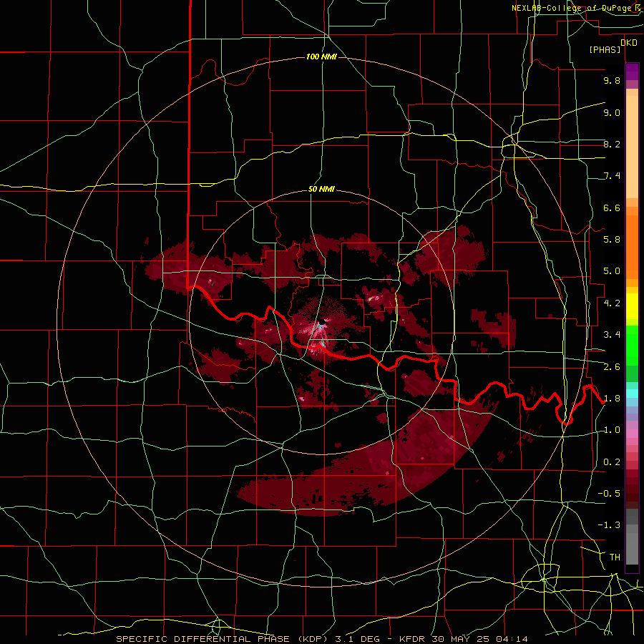Click the 1.0 color scale value
The width and height of the screenshot is (644, 644).
[x=612, y=430]
